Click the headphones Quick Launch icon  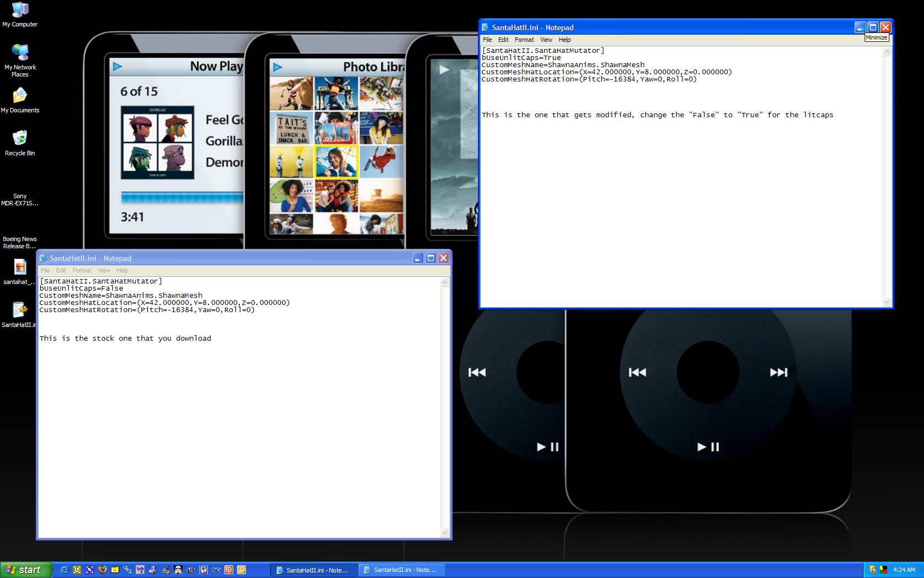[204, 570]
